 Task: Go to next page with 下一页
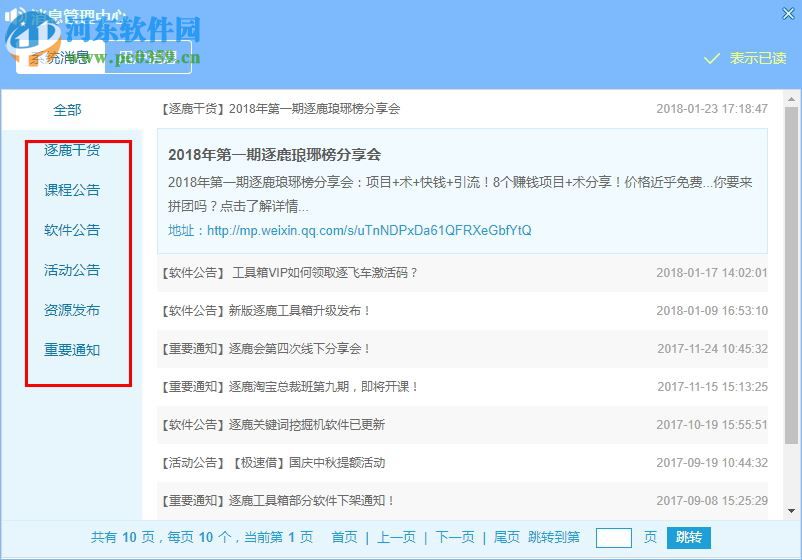point(455,537)
